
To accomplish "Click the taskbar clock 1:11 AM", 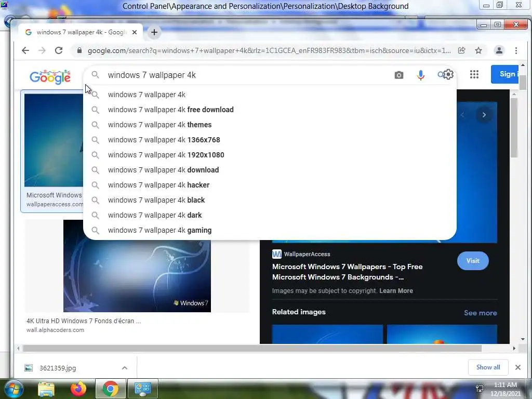I will [x=506, y=385].
